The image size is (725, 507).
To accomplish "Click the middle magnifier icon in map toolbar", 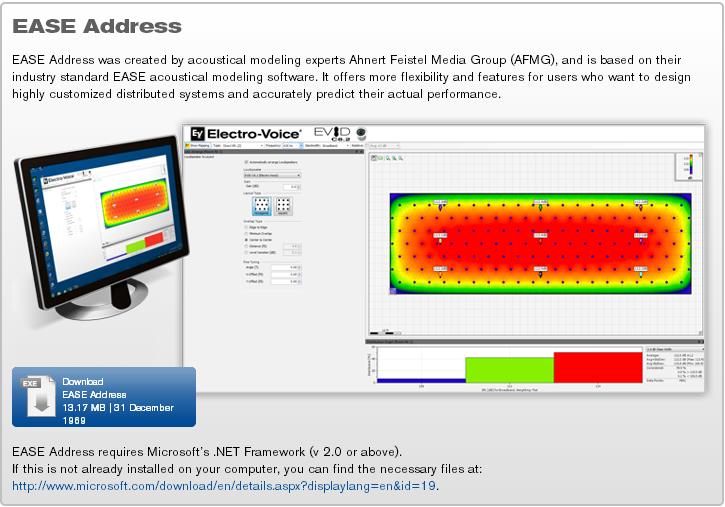I will [394, 158].
